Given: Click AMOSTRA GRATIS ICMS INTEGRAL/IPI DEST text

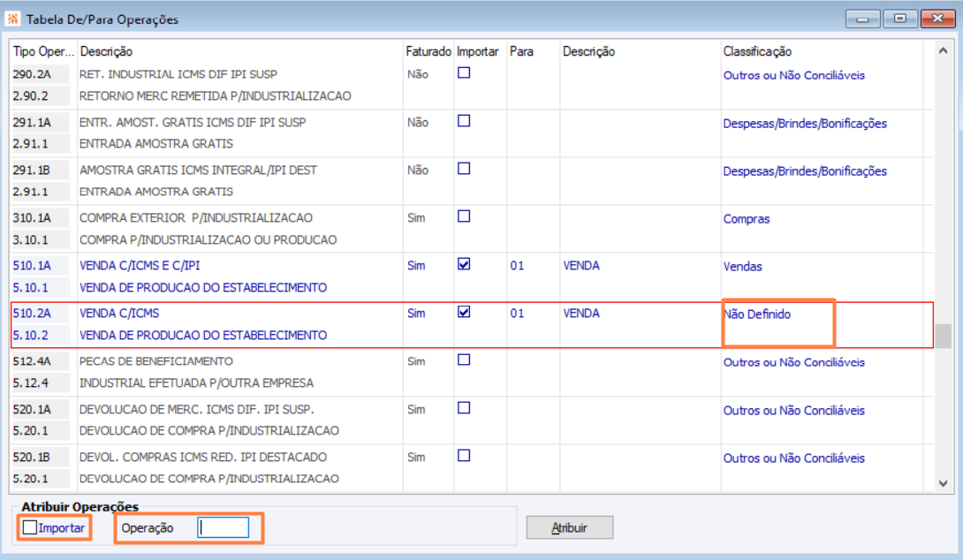Looking at the screenshot, I should pyautogui.click(x=198, y=170).
